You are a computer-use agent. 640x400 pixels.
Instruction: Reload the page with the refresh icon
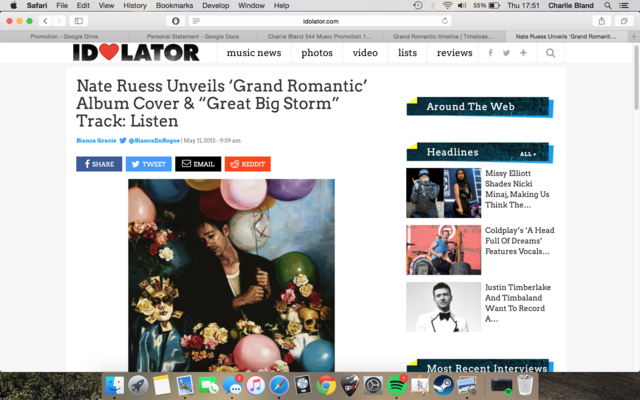(445, 21)
